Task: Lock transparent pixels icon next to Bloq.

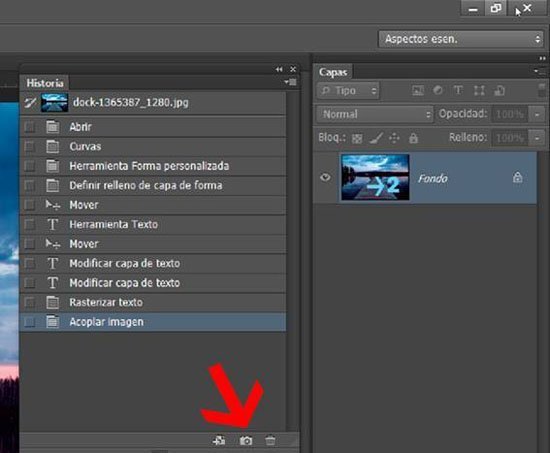Action: [357, 138]
